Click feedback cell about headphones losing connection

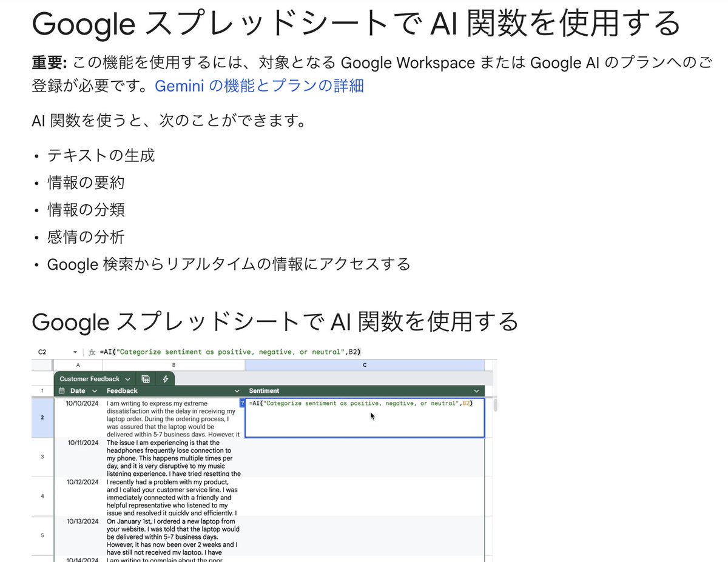(x=174, y=457)
